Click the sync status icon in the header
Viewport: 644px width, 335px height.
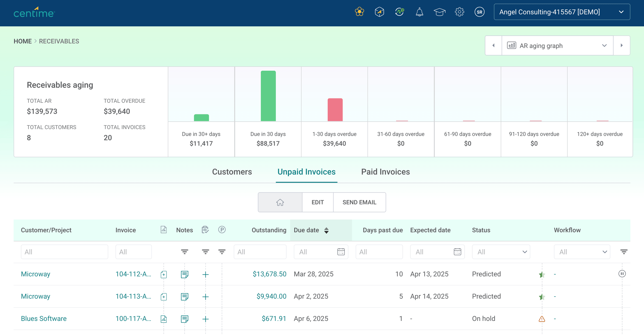coord(399,12)
